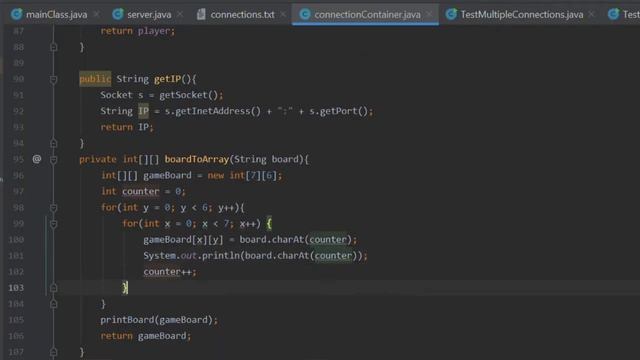Click the fold end marker on line 103

coord(53,288)
